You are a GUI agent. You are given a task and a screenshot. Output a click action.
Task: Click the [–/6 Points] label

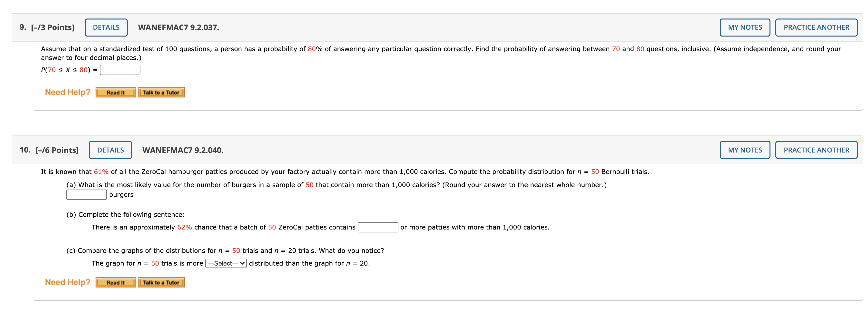[57, 150]
